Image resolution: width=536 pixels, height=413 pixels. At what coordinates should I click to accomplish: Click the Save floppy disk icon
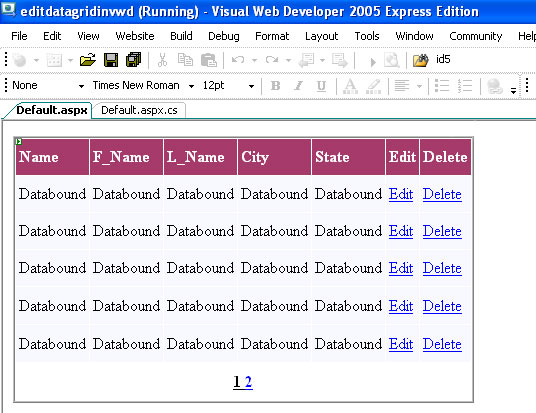point(111,60)
